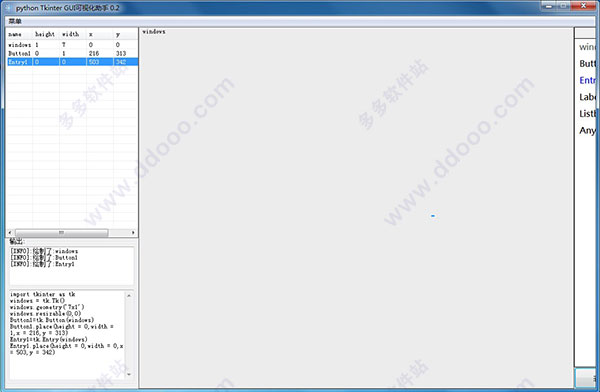Click the code box's scroll-up arrow
Screen dimensions: 600x392
[129, 296]
